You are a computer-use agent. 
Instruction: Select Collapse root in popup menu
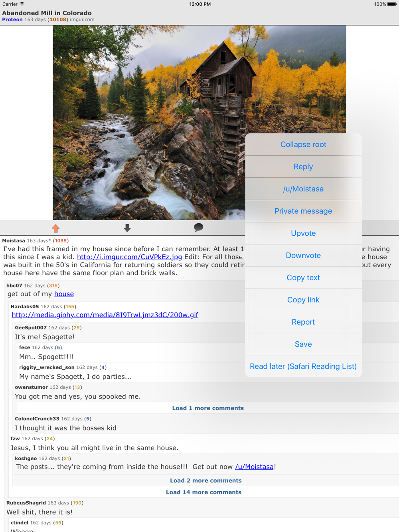coord(303,144)
